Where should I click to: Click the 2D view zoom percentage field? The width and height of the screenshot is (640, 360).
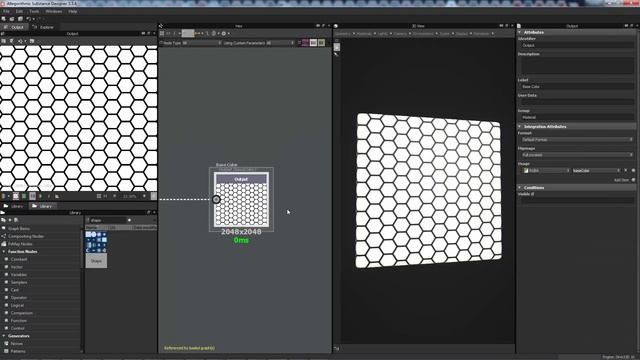131,196
